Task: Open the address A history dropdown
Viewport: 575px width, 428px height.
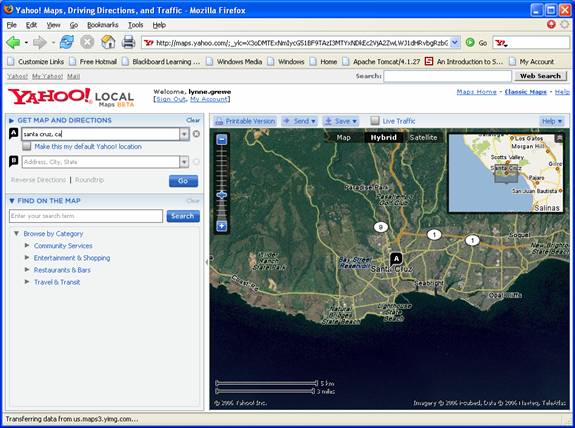Action: tap(184, 134)
